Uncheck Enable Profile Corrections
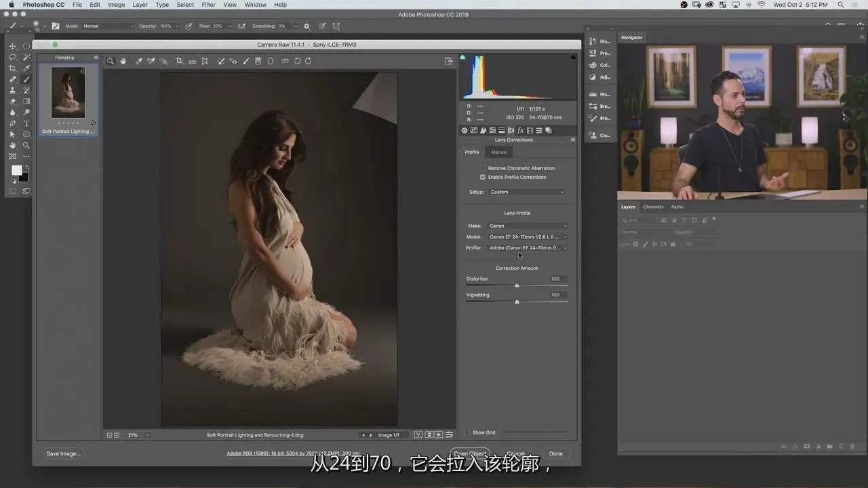Viewport: 868px width, 488px height. coord(483,177)
